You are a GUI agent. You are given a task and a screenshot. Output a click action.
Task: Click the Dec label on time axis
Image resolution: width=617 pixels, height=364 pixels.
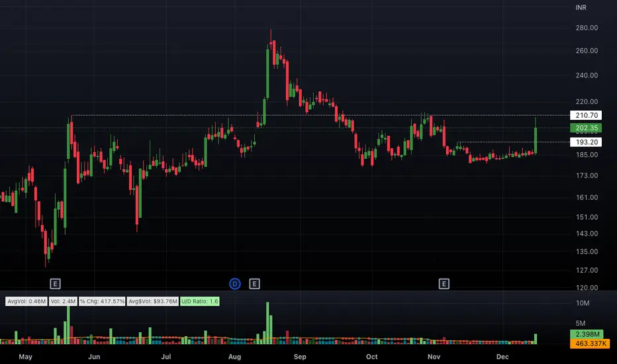[x=502, y=357]
